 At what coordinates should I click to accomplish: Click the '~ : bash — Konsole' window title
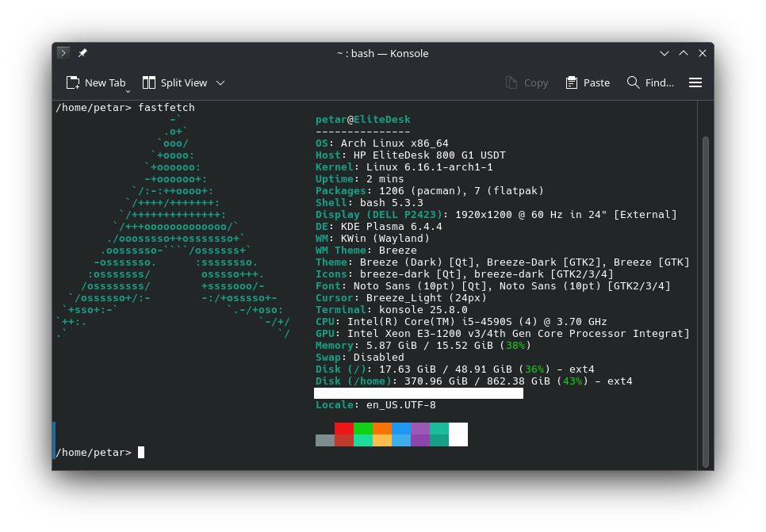click(382, 53)
